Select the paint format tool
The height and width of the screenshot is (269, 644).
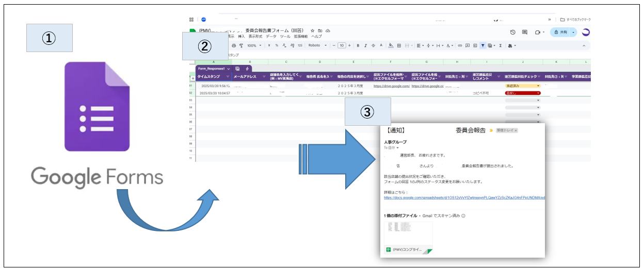pos(241,45)
